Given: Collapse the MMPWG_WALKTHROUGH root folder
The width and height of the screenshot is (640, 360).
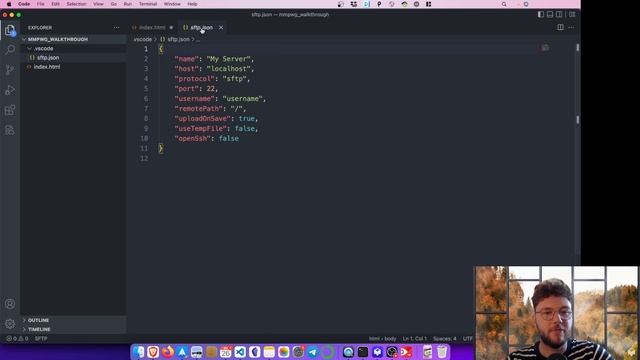Looking at the screenshot, I should (x=58, y=39).
